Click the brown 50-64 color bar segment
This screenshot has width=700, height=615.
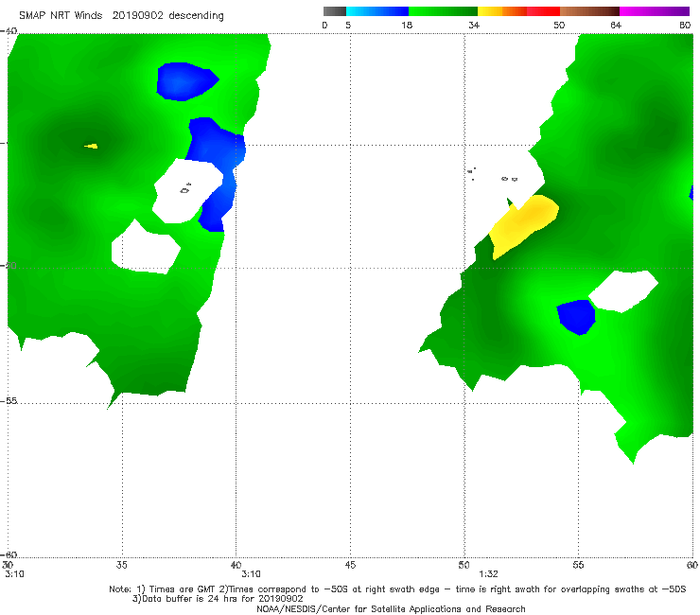tap(589, 11)
